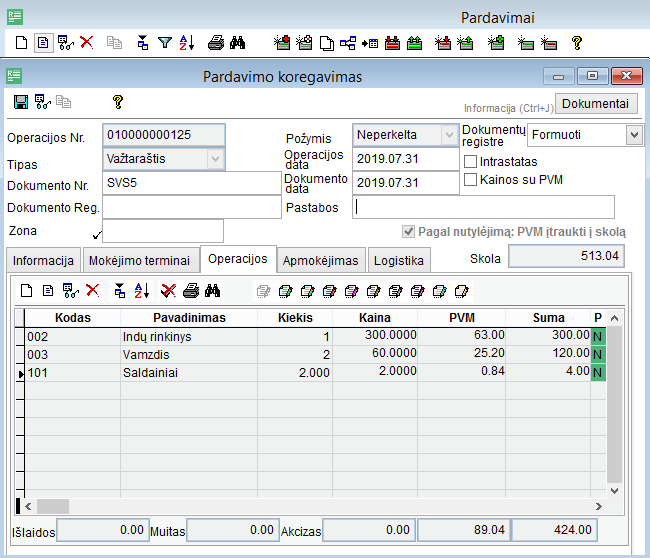This screenshot has height=558, width=650.
Task: Click the printer icon in main toolbar
Action: [215, 43]
